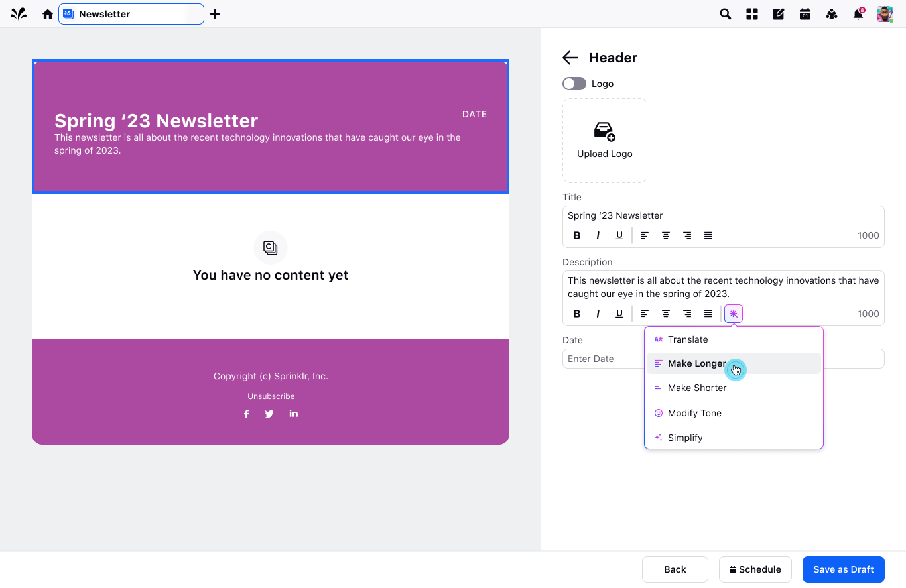This screenshot has height=588, width=906.
Task: Click the compose/edit icon in the top bar
Action: tap(778, 13)
